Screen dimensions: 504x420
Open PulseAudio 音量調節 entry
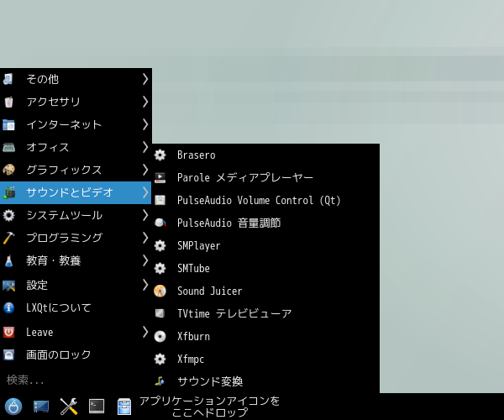coord(265,223)
